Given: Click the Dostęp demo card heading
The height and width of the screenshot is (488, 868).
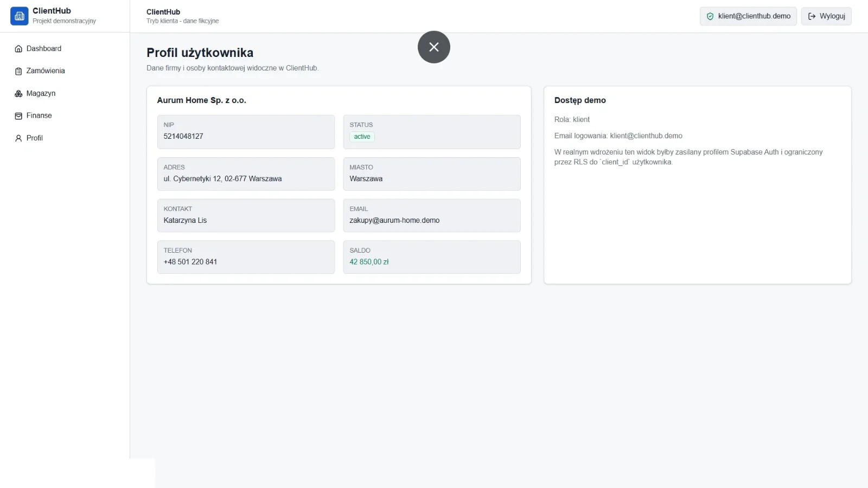Looking at the screenshot, I should (580, 100).
